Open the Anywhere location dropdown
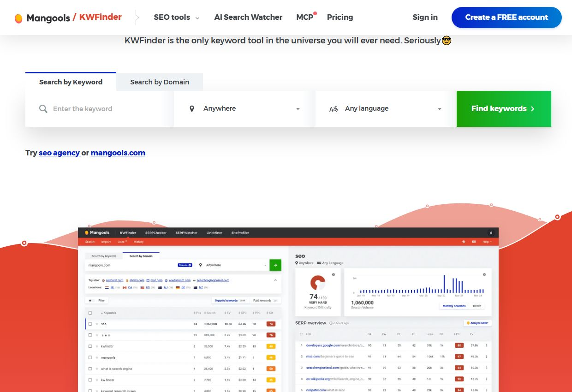 244,109
